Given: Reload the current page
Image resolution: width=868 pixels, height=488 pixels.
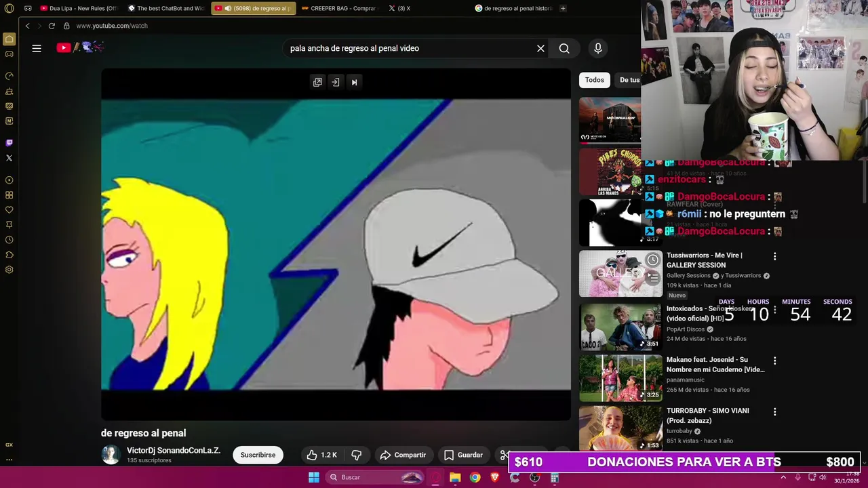Looking at the screenshot, I should point(51,26).
